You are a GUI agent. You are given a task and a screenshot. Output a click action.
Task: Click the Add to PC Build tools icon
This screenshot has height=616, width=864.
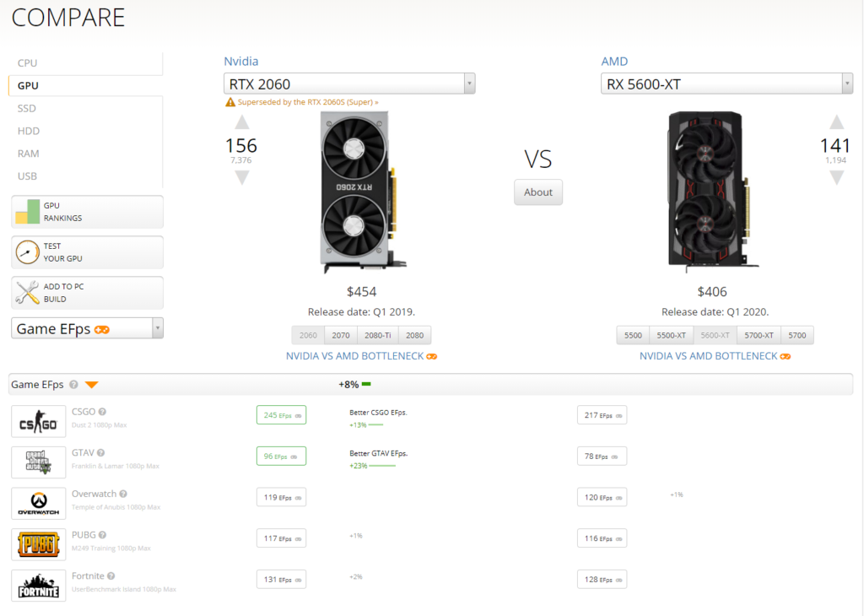point(28,293)
